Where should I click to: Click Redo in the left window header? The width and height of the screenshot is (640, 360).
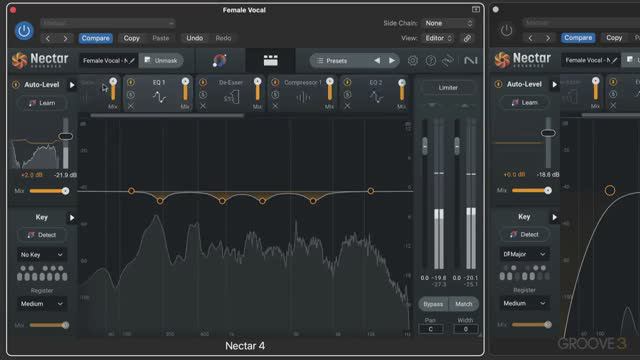(x=223, y=38)
